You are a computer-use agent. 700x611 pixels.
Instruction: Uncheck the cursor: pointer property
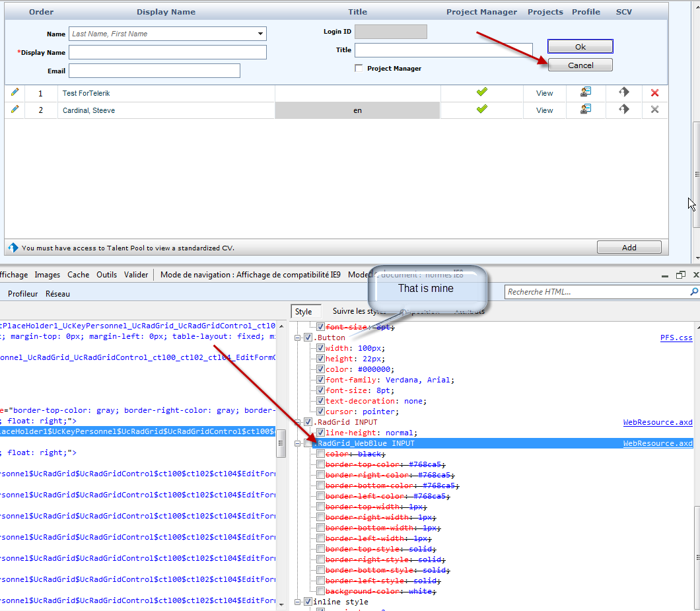point(320,412)
